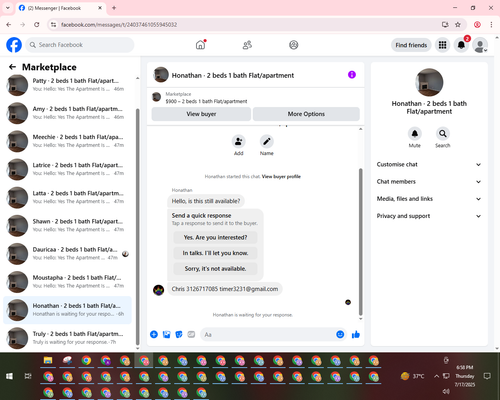
Task: Click the $900 listing title under Marketplace
Action: tap(206, 101)
